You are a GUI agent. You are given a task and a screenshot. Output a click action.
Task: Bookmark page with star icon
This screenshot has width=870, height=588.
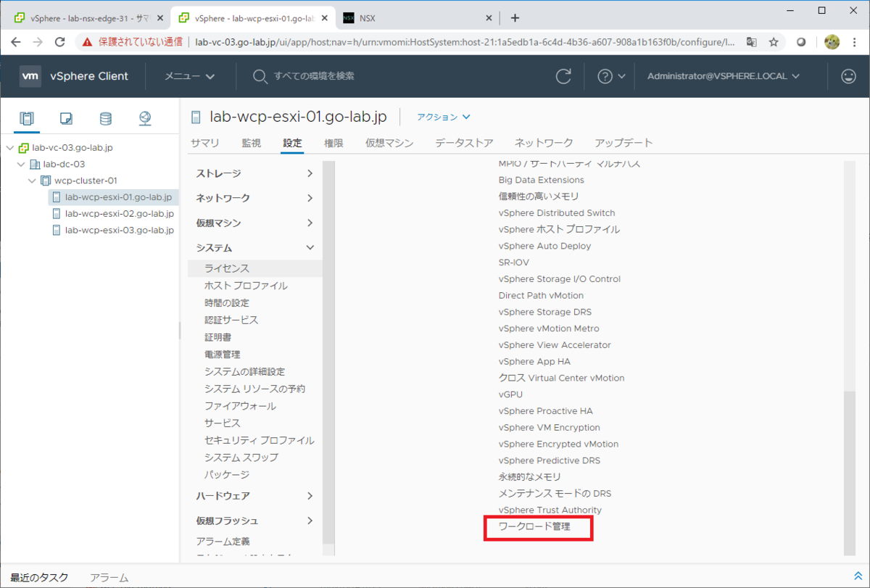click(x=774, y=42)
